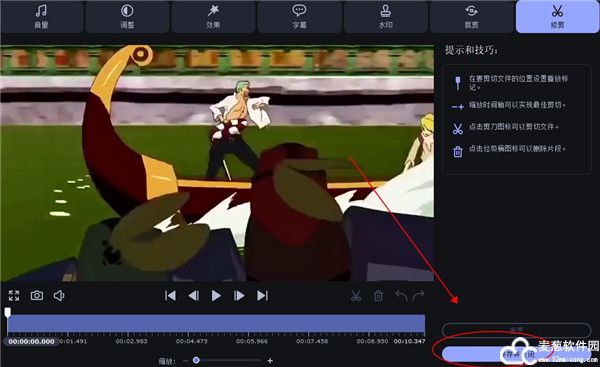Click the white playhead marker on the timeline
Viewport: 600px width, 367px height.
8,312
